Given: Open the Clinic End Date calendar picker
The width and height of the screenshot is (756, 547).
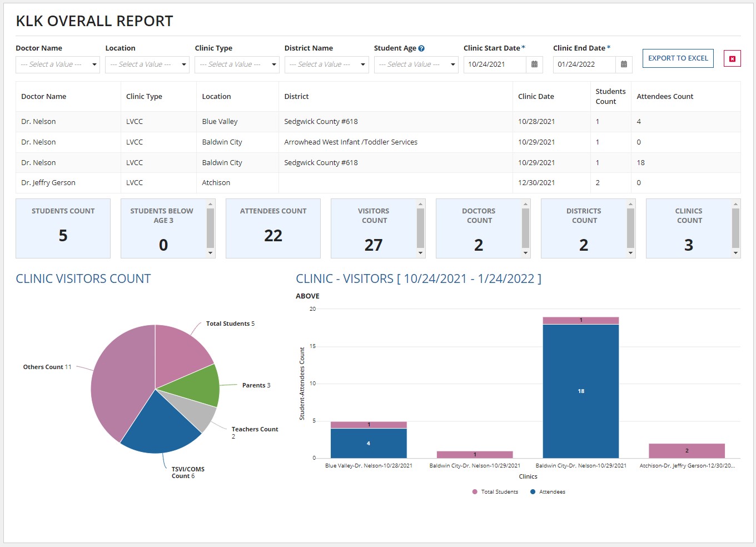Looking at the screenshot, I should pyautogui.click(x=624, y=64).
